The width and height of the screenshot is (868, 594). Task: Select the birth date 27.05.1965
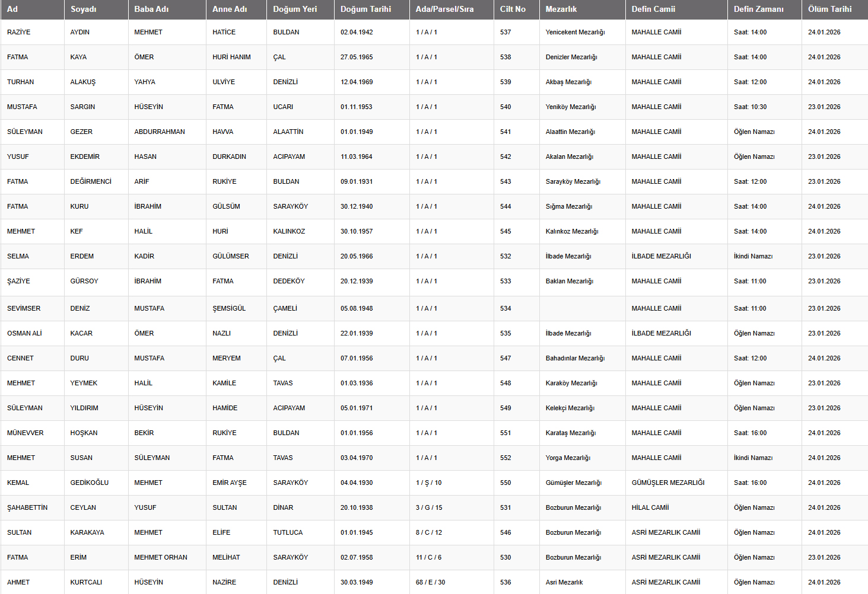[x=357, y=57]
